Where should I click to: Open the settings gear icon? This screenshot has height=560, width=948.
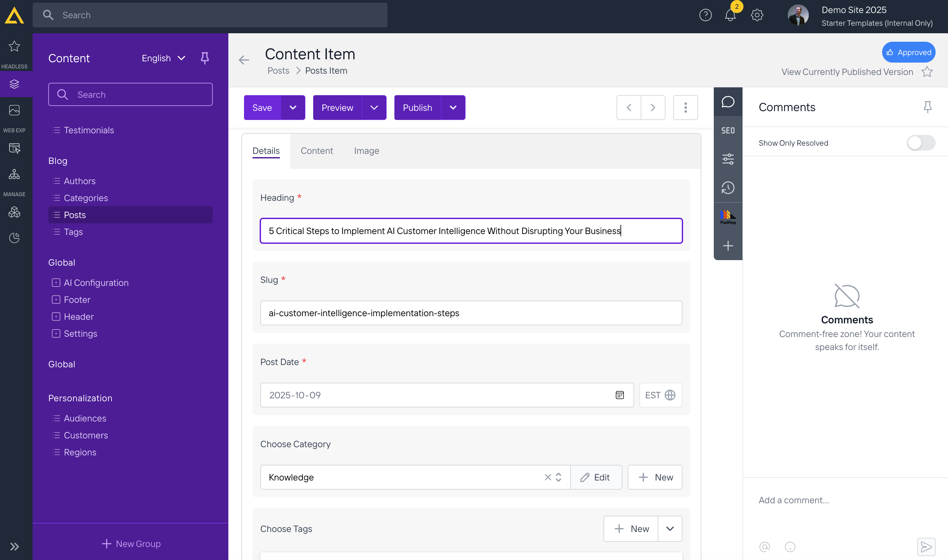pos(757,15)
